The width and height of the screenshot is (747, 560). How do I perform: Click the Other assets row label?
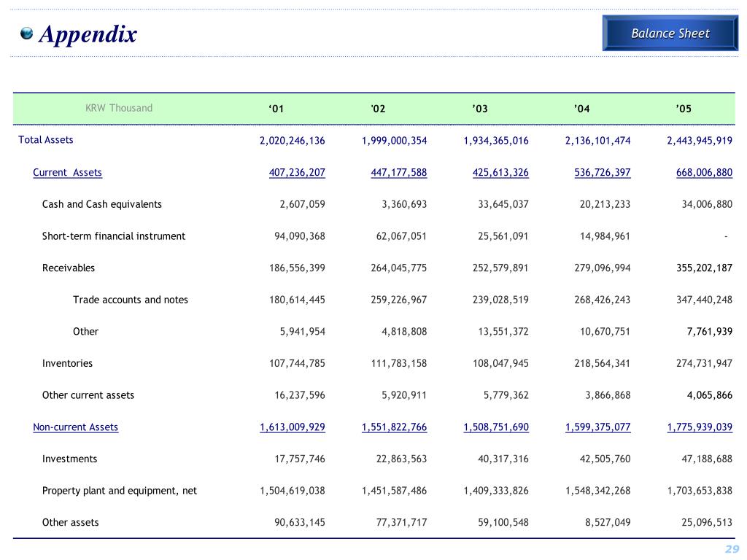(71, 522)
